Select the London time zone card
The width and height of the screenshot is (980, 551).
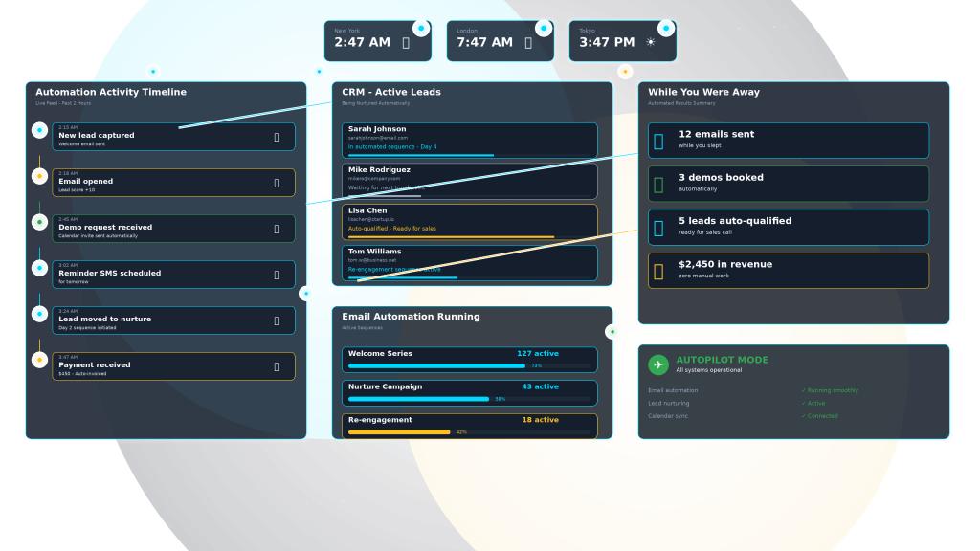coord(500,41)
